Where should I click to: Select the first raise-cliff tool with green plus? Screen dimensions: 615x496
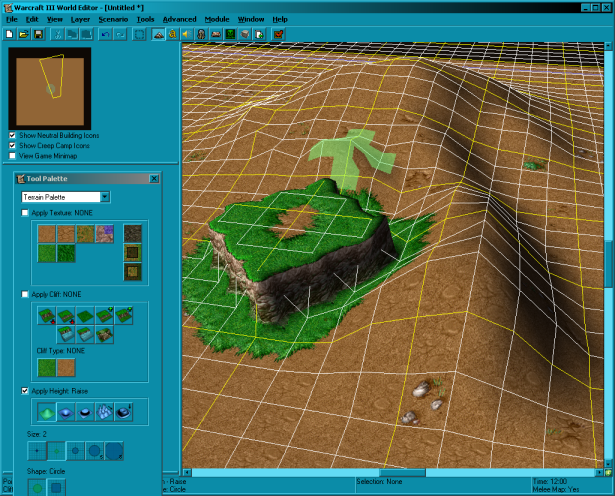(104, 316)
